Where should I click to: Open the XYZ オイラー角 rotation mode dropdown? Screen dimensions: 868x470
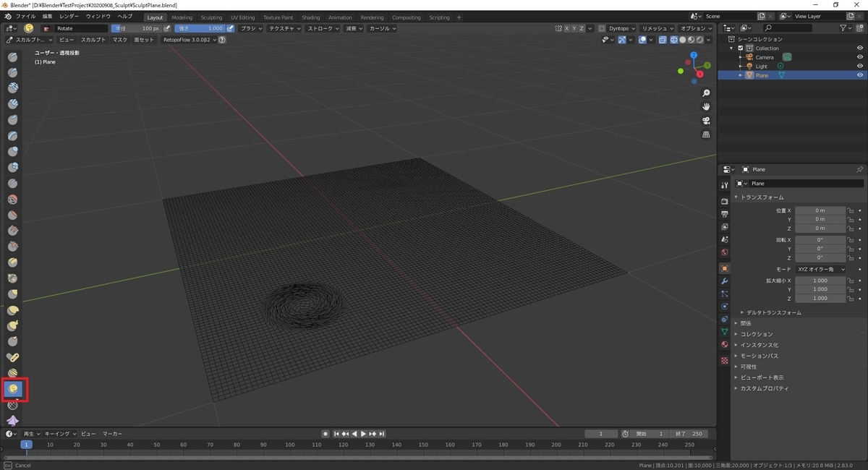[x=820, y=269]
